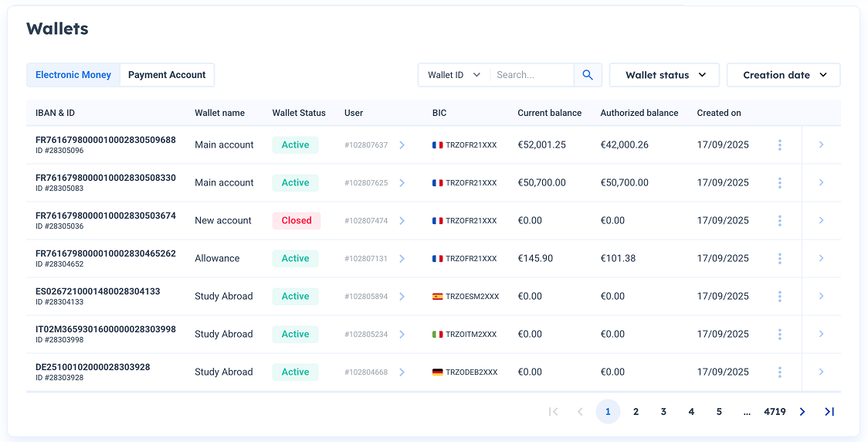Select the IBAN FR7616798000010002830508330

pos(106,178)
